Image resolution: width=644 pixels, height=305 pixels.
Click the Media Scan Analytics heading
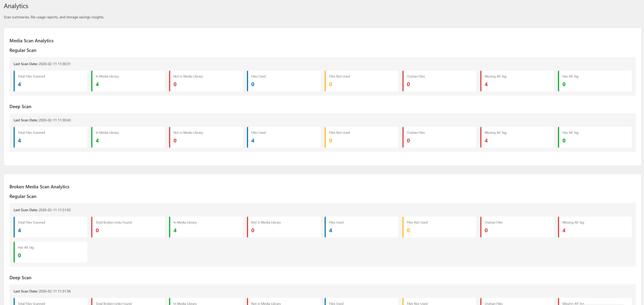[31, 40]
